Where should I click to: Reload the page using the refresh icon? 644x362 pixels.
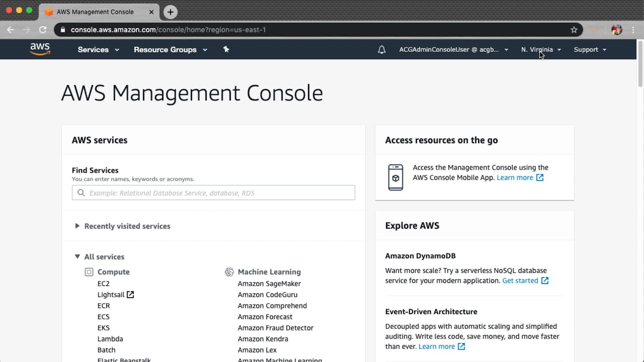pyautogui.click(x=43, y=30)
